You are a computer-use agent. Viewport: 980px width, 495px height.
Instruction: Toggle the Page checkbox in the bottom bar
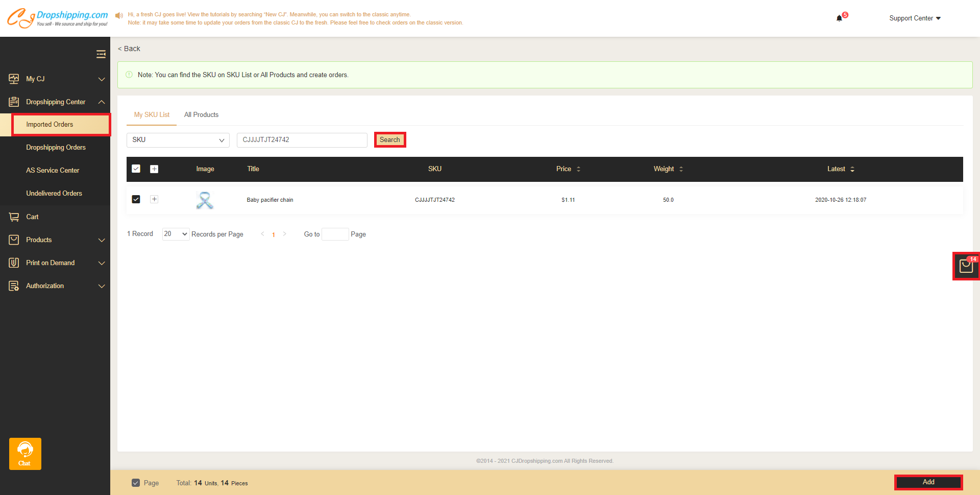click(136, 483)
